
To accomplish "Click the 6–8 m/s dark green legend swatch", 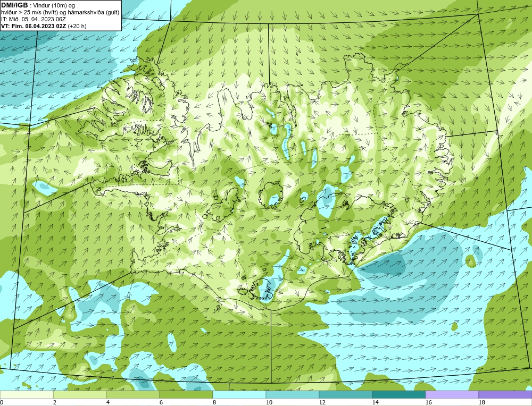I will [186, 394].
